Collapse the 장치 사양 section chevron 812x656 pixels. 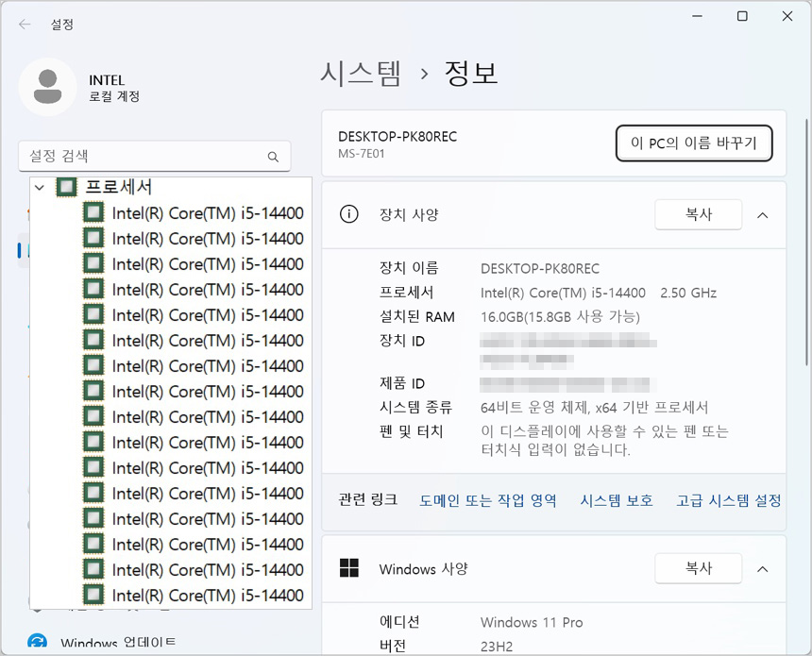762,215
